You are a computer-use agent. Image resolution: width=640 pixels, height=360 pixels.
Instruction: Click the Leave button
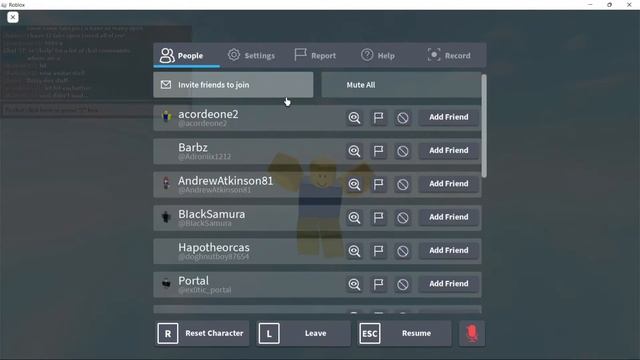[x=303, y=333]
